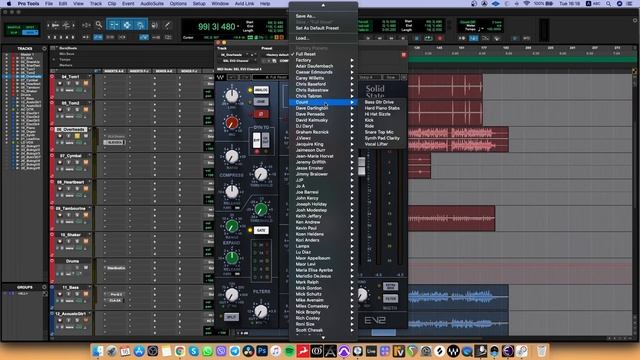Toggle record enable on 07_Cymbal track
This screenshot has height=360, width=640.
(60, 162)
